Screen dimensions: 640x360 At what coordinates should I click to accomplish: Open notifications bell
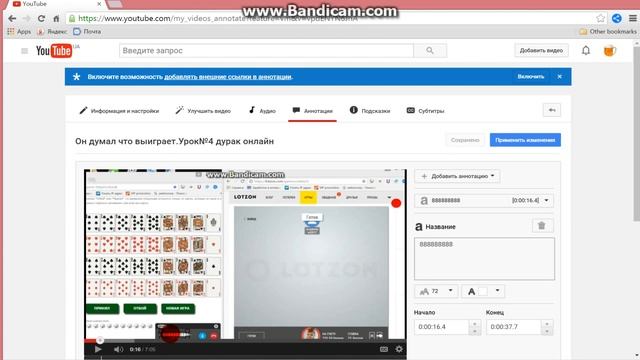click(586, 51)
